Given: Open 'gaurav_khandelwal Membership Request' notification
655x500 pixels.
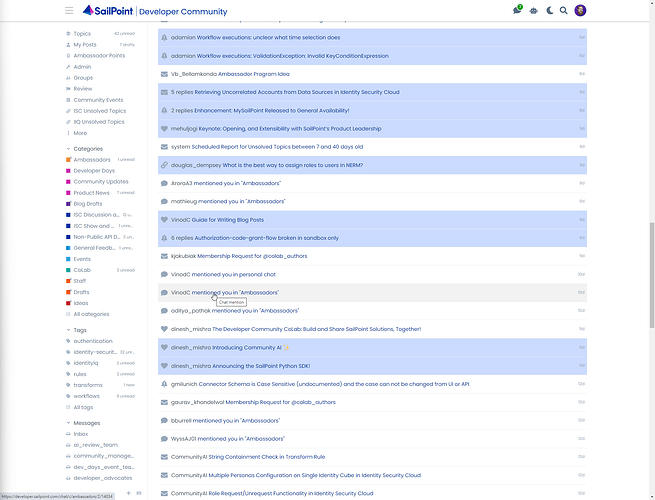Looking at the screenshot, I should pyautogui.click(x=372, y=402).
